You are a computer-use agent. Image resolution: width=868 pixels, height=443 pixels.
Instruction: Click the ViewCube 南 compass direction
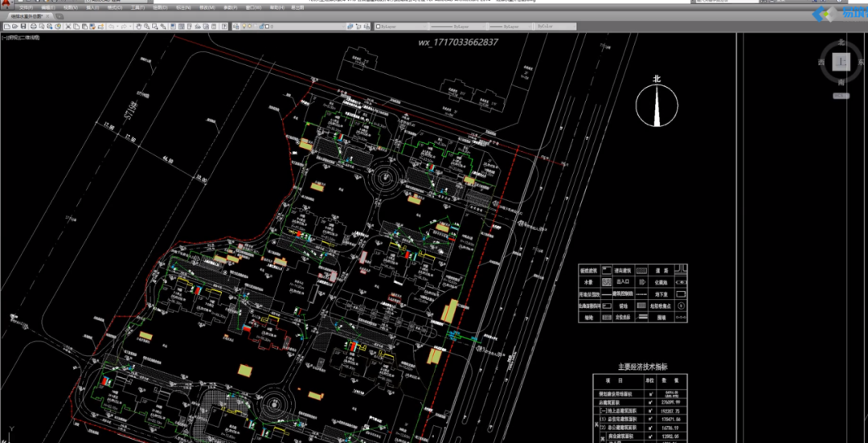841,82
